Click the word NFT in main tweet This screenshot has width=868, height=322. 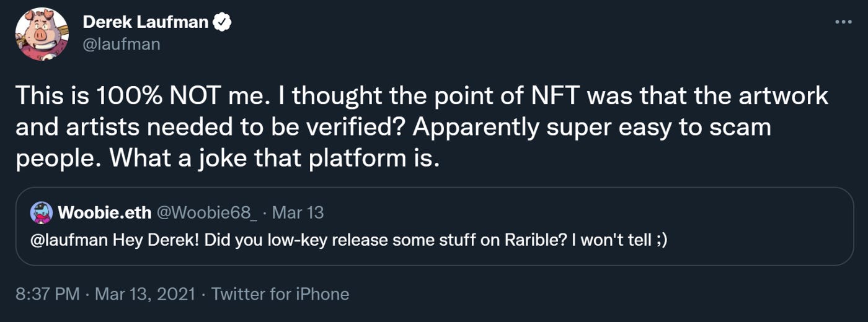tap(552, 96)
